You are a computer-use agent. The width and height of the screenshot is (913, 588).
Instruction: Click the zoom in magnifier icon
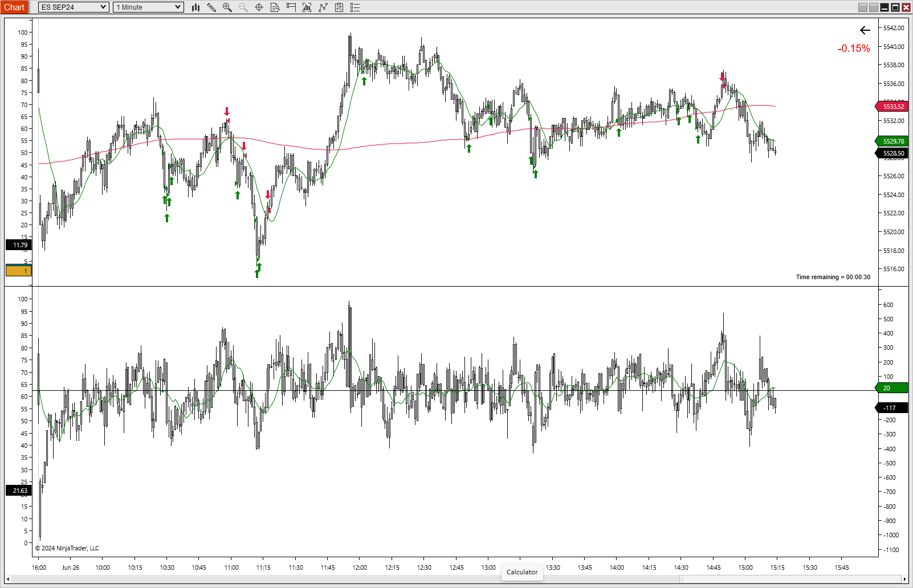[227, 7]
